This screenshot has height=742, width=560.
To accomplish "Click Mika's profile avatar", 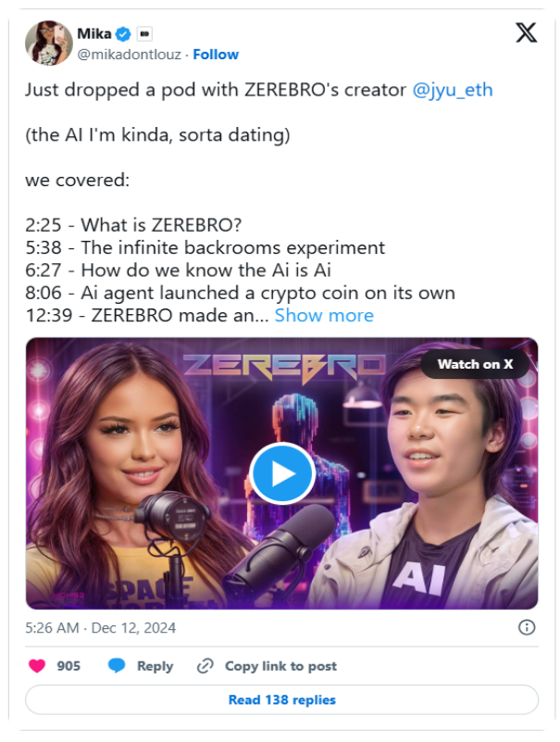I will [x=49, y=43].
